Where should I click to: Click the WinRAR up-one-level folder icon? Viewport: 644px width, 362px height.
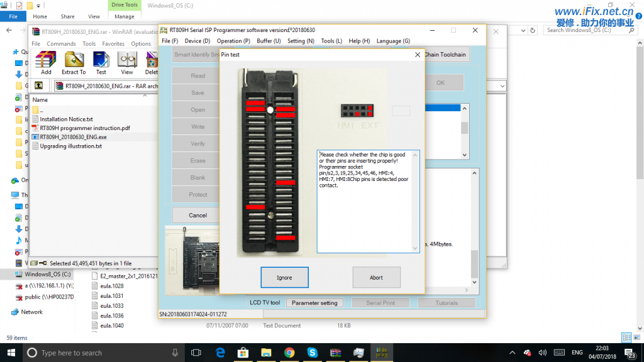[39, 85]
